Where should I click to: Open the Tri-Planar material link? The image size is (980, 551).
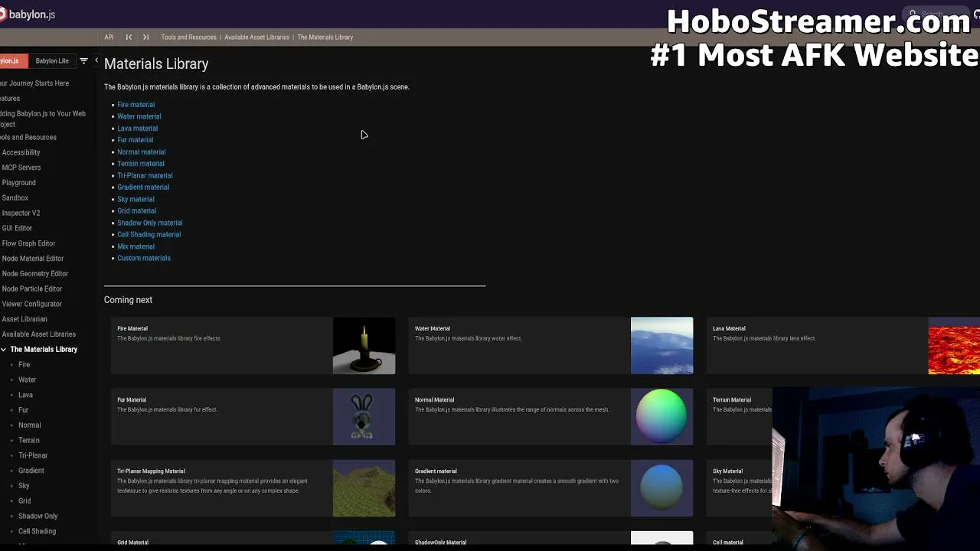[145, 176]
